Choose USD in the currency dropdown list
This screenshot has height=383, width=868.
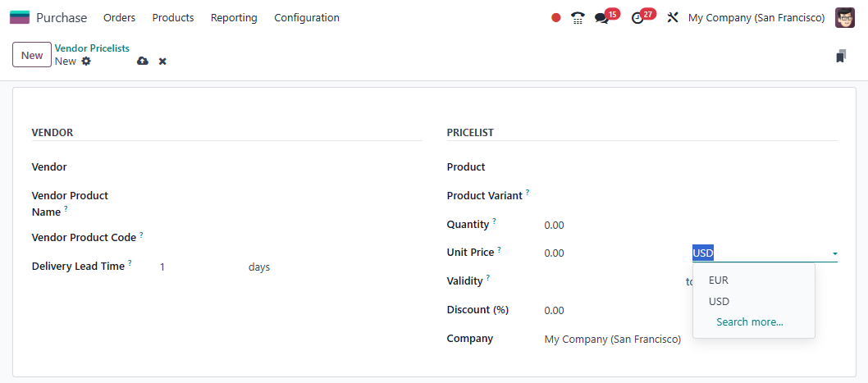[x=719, y=301]
